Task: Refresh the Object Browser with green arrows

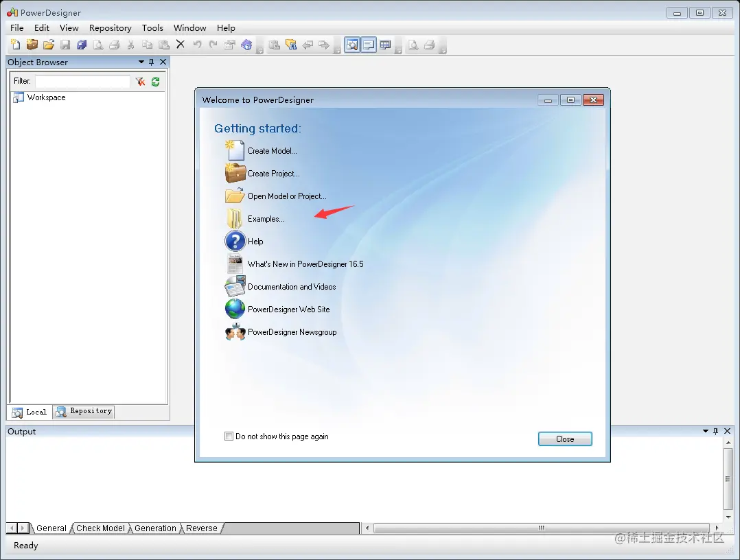Action: pos(155,82)
